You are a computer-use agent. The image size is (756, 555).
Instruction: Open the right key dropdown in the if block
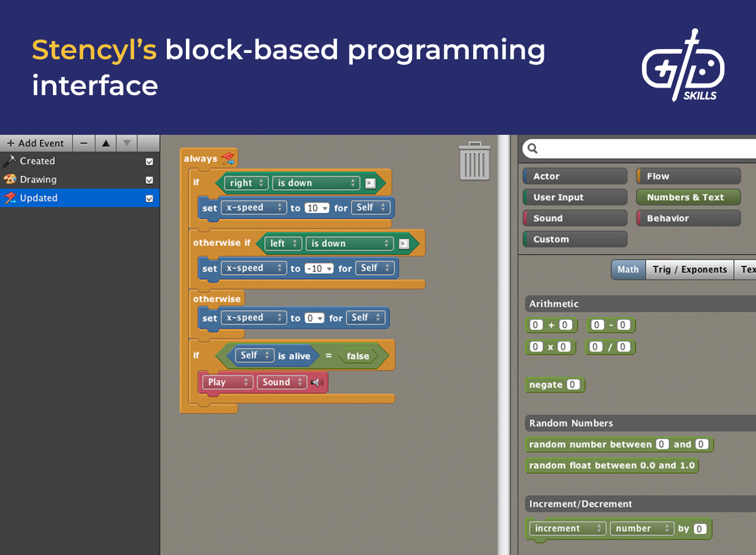pos(245,183)
